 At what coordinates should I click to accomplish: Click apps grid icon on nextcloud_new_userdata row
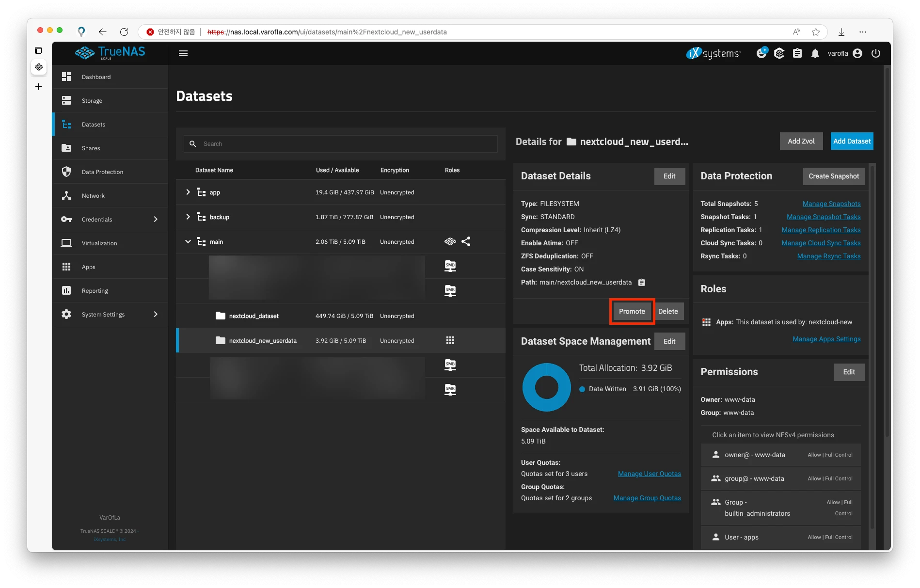[450, 340]
